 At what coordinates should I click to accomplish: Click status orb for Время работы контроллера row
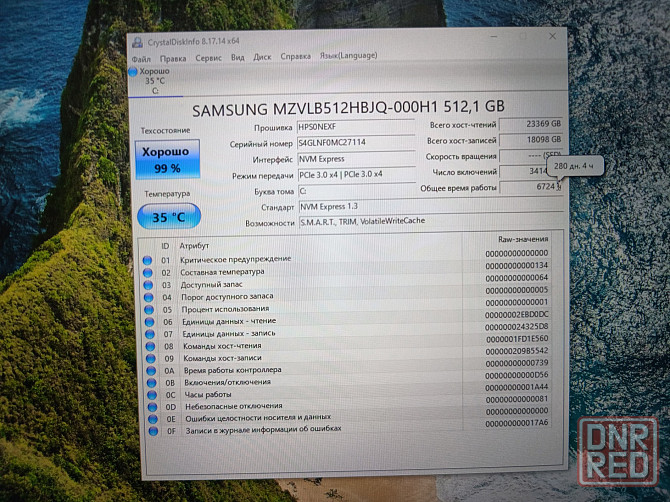pos(151,371)
